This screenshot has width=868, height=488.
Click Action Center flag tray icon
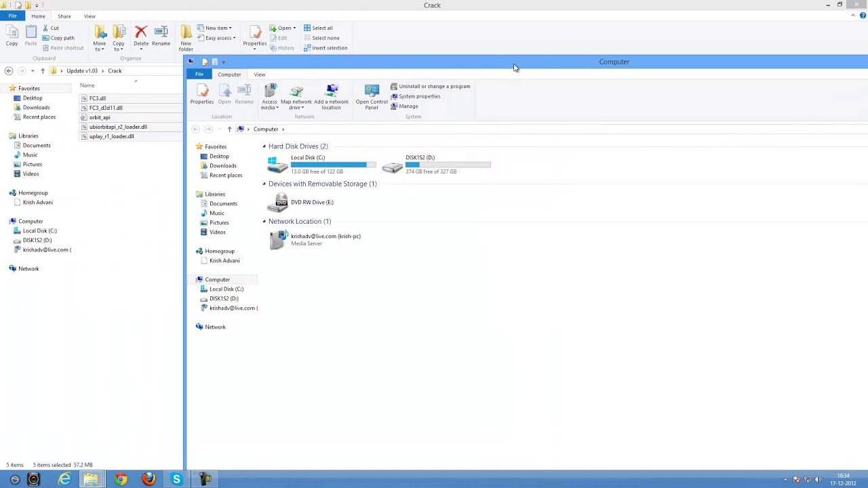(796, 480)
